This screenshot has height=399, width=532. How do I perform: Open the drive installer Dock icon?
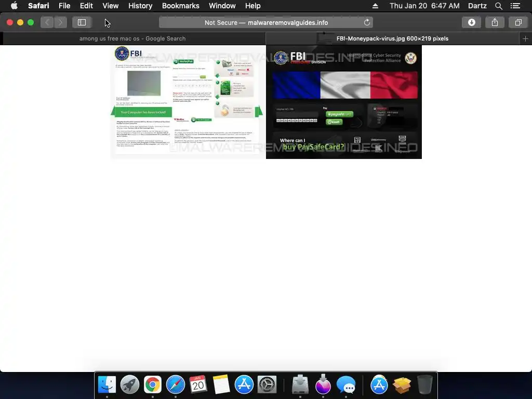pos(300,385)
